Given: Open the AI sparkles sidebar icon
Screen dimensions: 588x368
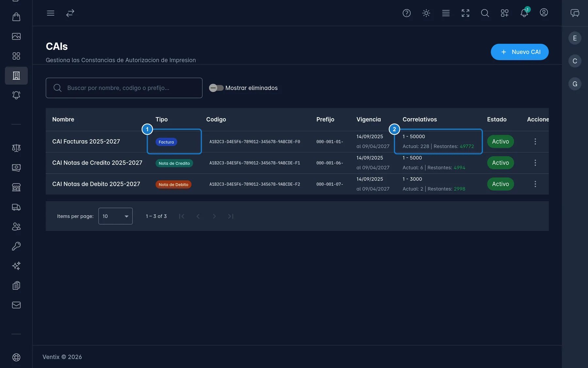Looking at the screenshot, I should 16,266.
